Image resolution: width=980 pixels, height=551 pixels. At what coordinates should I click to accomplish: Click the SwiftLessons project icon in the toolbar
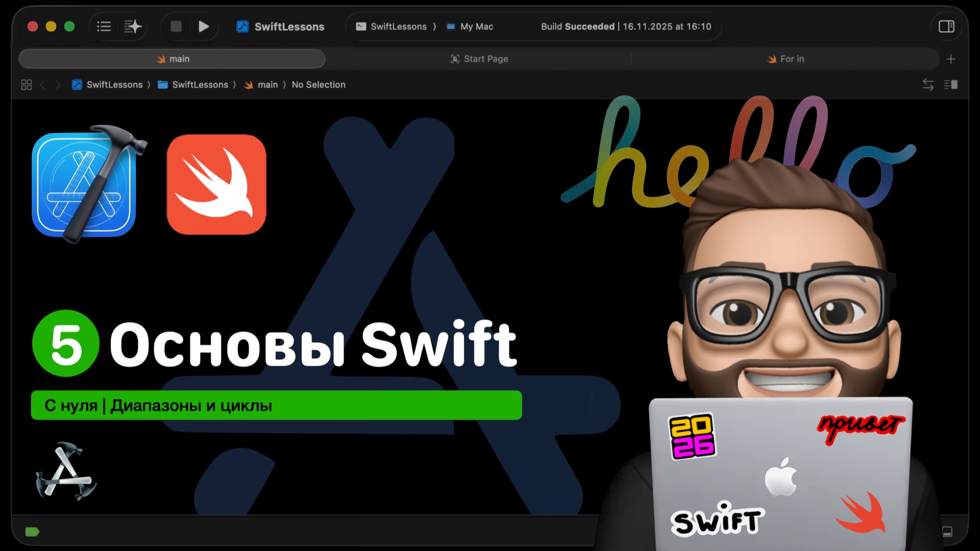pos(241,26)
